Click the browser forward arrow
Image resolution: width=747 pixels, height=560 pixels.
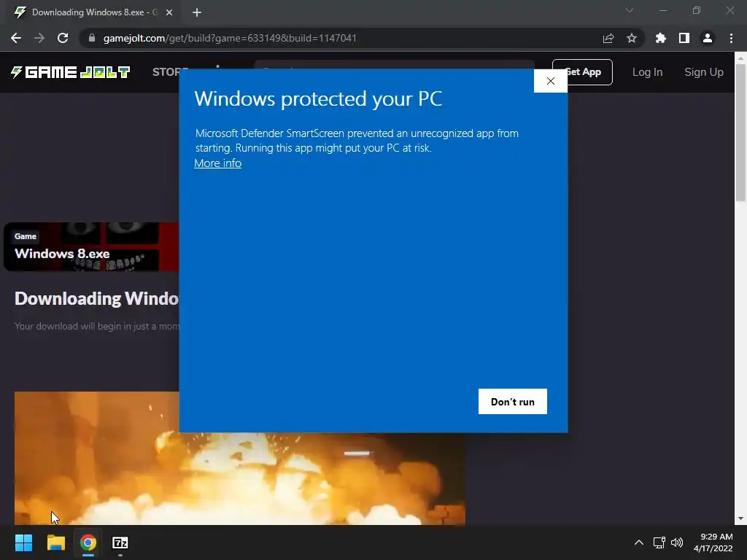pos(39,38)
